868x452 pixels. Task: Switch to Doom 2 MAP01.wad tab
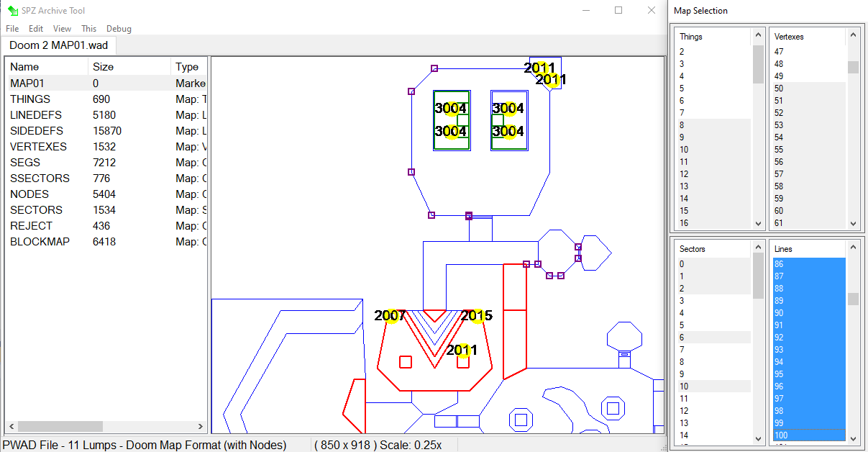(58, 45)
